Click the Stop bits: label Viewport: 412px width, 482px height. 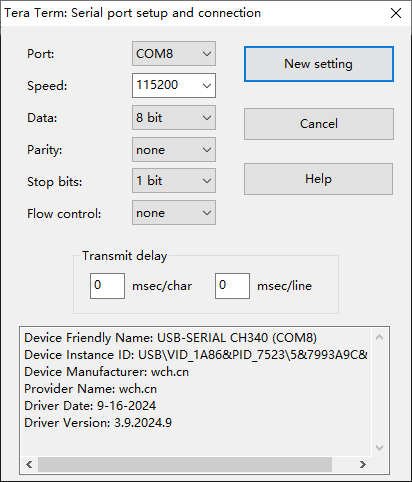click(54, 182)
